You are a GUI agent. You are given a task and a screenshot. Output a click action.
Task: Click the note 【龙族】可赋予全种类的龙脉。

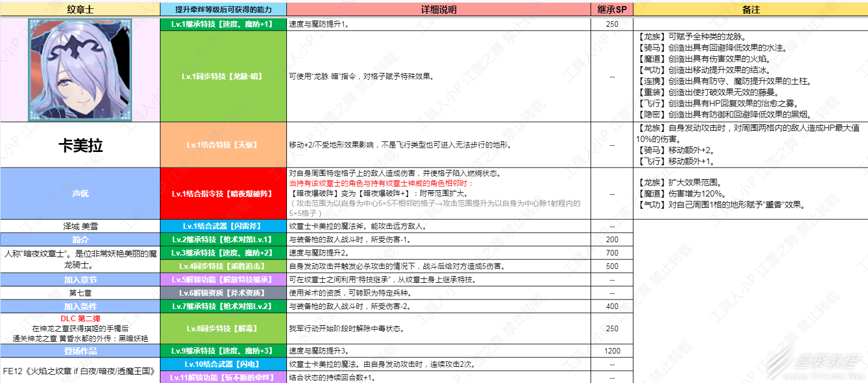click(x=691, y=37)
